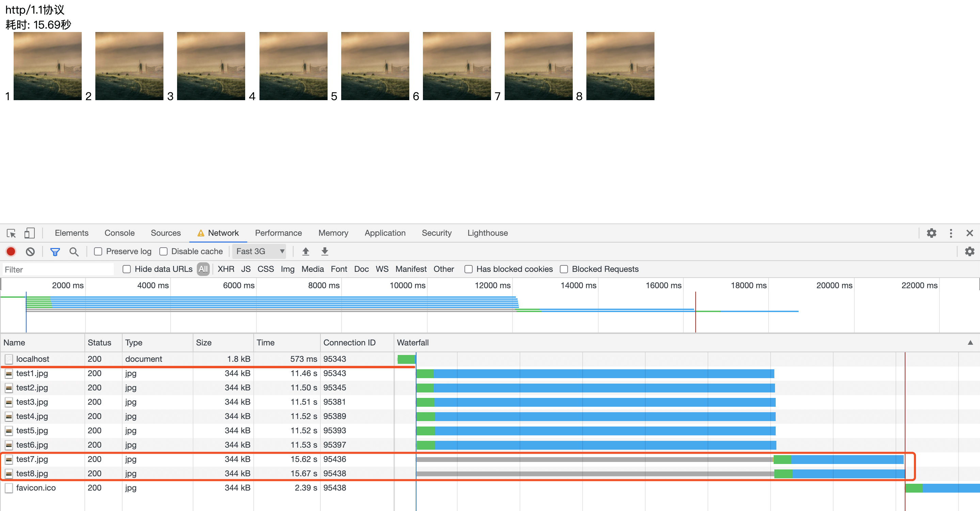
Task: Filter requests by Doc
Action: click(361, 269)
